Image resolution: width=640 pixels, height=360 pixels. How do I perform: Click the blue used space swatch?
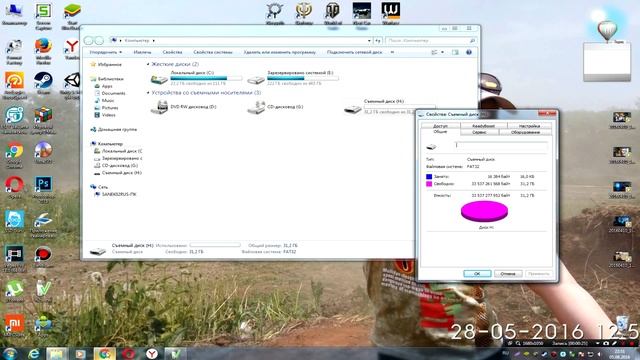429,177
